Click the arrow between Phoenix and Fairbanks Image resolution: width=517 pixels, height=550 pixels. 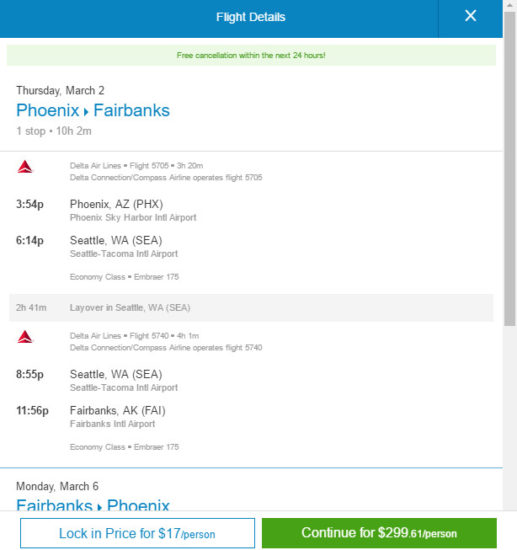coord(86,112)
